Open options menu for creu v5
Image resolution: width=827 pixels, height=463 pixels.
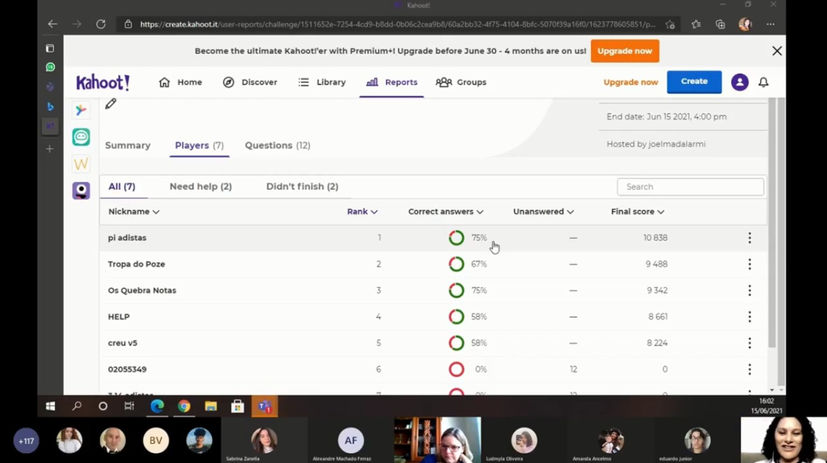point(749,343)
